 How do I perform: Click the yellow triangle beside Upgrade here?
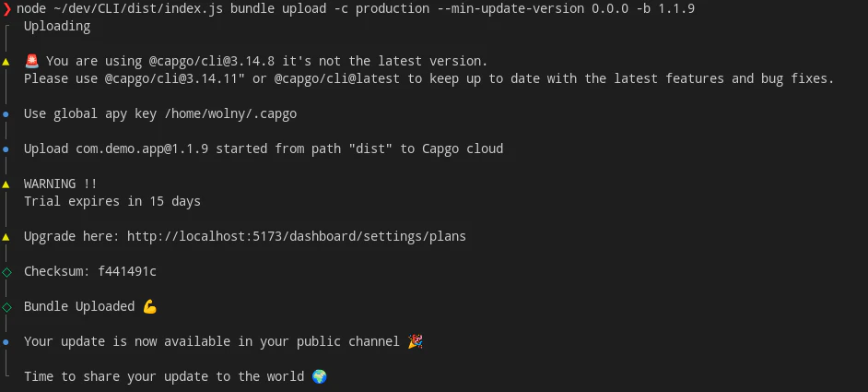pyautogui.click(x=6, y=236)
